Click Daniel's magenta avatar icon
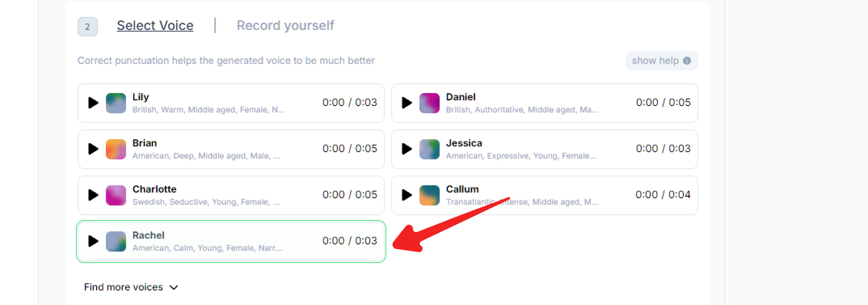Image resolution: width=868 pixels, height=305 pixels. pyautogui.click(x=430, y=103)
